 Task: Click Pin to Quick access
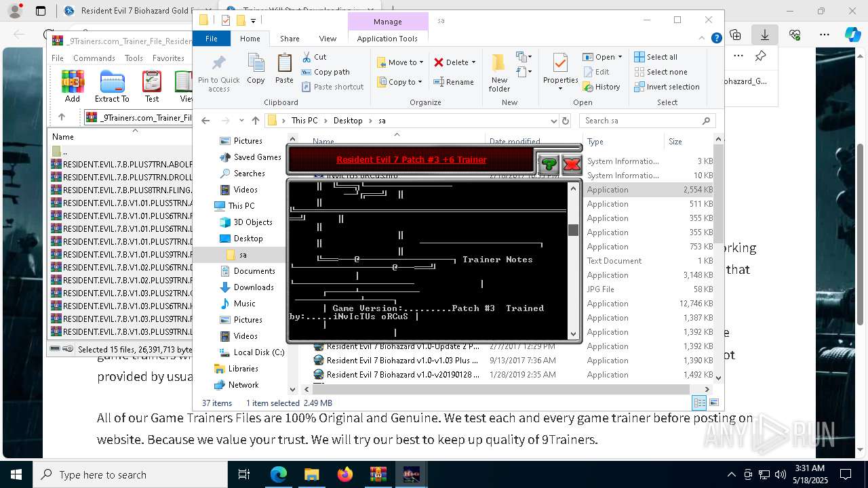tap(218, 73)
